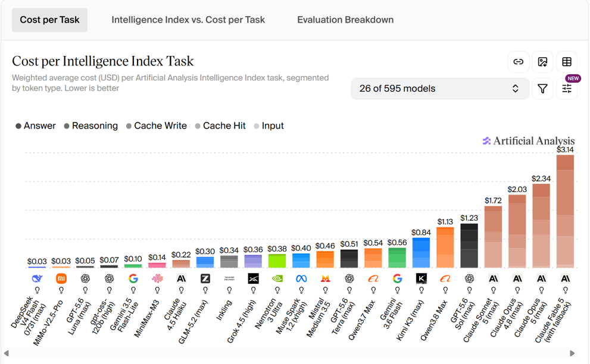Open data table view icon

click(x=567, y=62)
